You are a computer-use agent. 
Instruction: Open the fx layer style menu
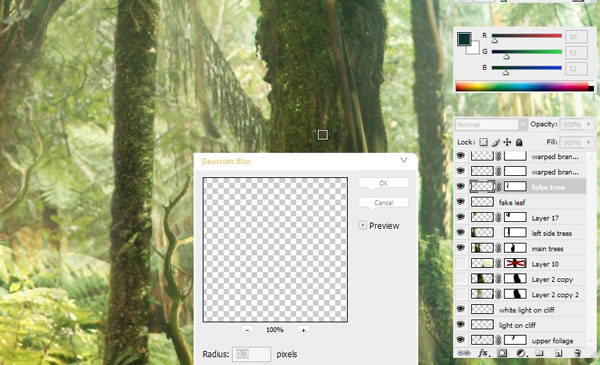point(483,353)
